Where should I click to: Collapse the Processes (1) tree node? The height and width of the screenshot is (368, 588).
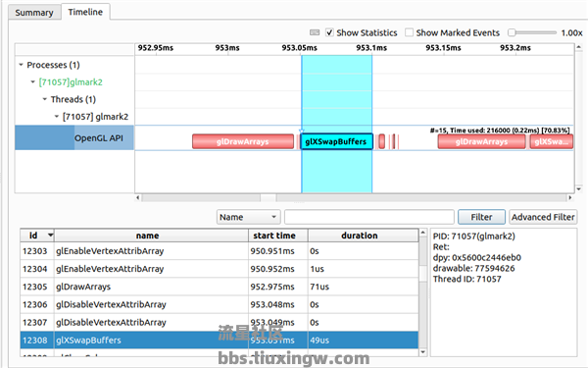(21, 65)
